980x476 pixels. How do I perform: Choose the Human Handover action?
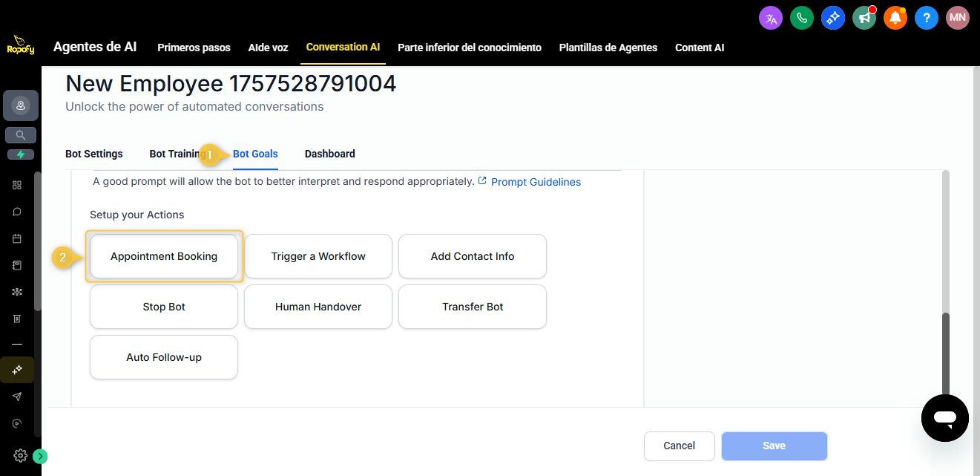coord(318,307)
